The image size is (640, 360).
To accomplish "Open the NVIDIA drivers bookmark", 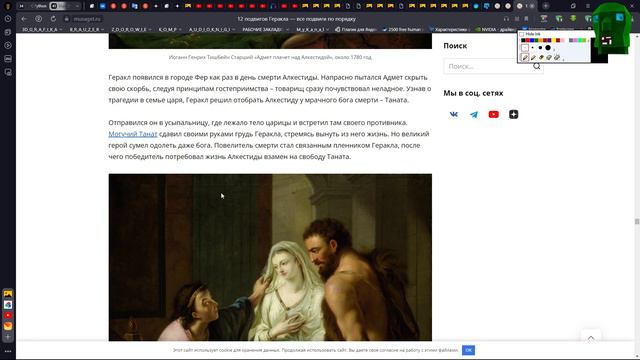I will coord(495,29).
